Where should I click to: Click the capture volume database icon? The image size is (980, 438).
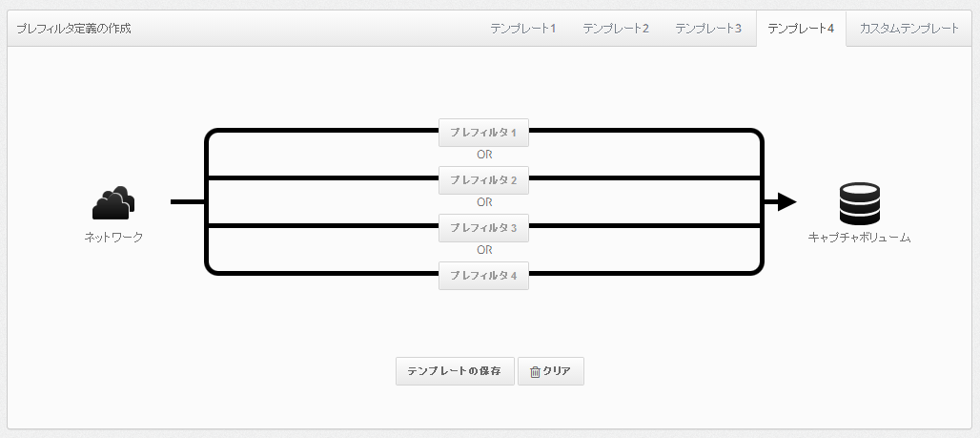pyautogui.click(x=859, y=203)
